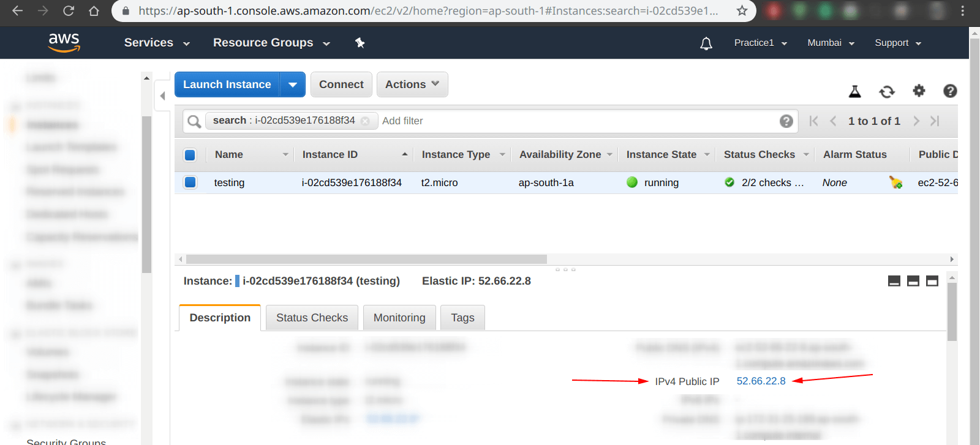This screenshot has width=980, height=445.
Task: Click the browser reload button
Action: click(x=69, y=10)
